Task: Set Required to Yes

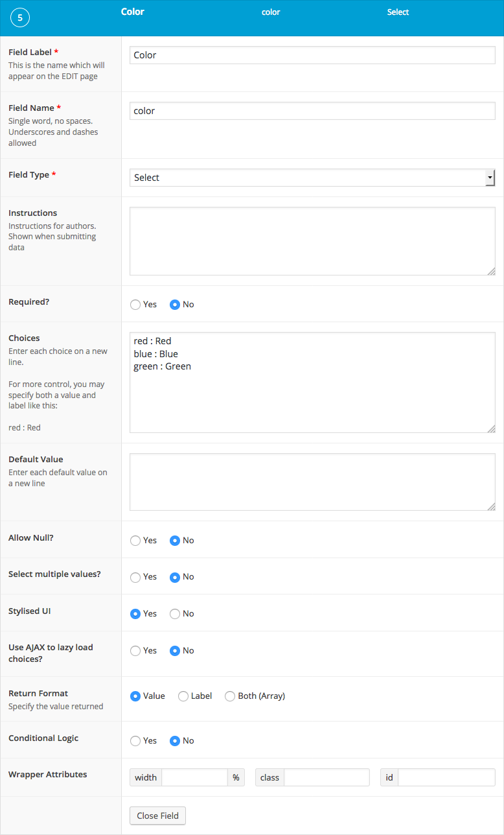Action: coord(135,304)
